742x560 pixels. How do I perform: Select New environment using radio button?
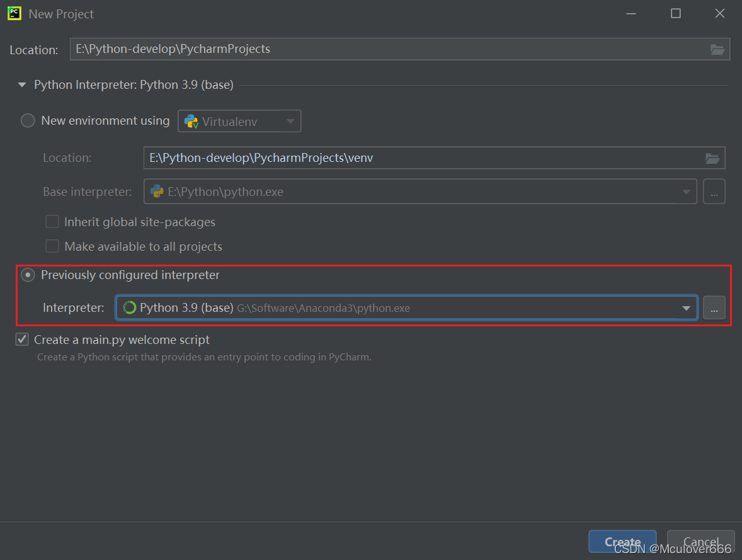tap(28, 121)
